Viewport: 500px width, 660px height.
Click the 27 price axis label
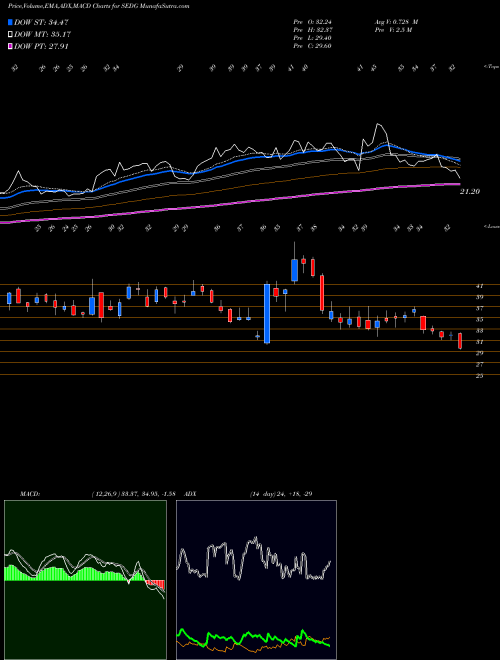(x=479, y=365)
